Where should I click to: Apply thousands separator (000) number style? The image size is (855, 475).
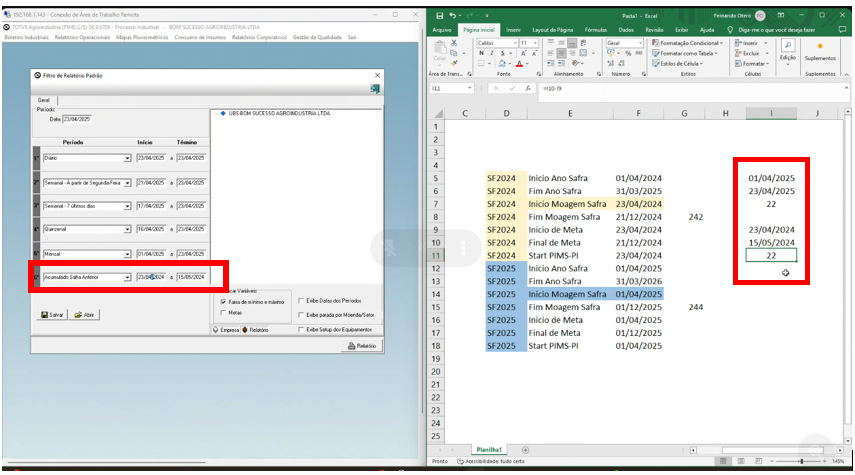point(639,53)
